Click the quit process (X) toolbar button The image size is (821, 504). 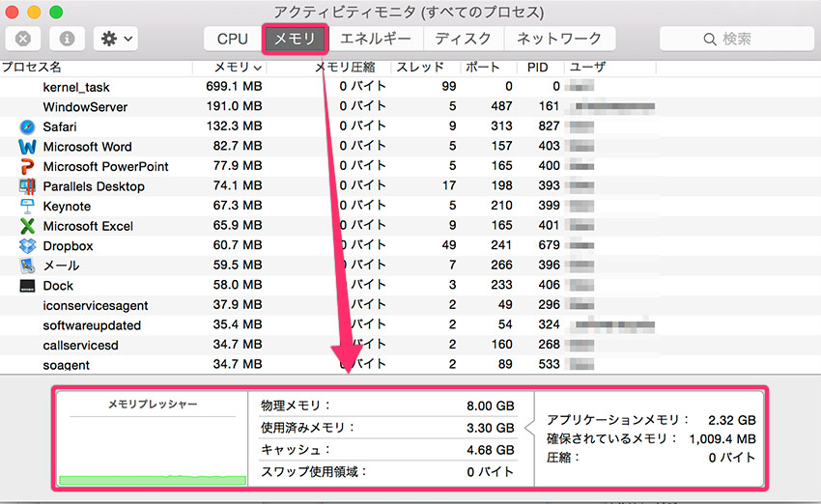coord(23,39)
